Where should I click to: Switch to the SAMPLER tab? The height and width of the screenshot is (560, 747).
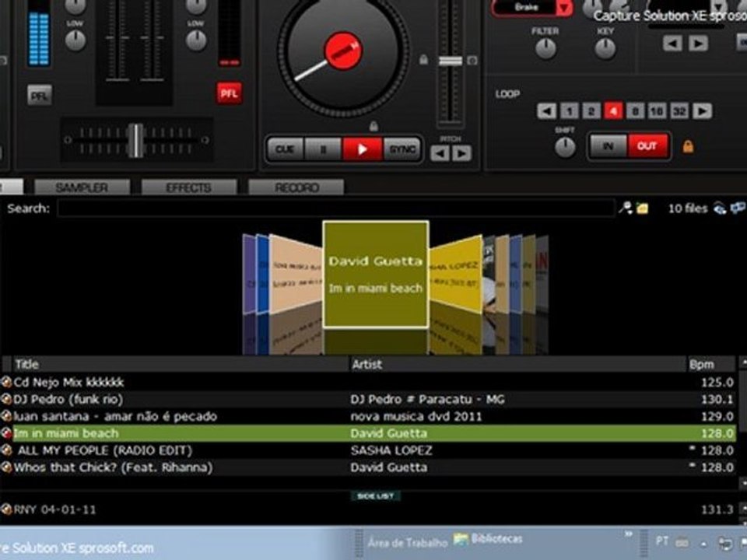(82, 187)
